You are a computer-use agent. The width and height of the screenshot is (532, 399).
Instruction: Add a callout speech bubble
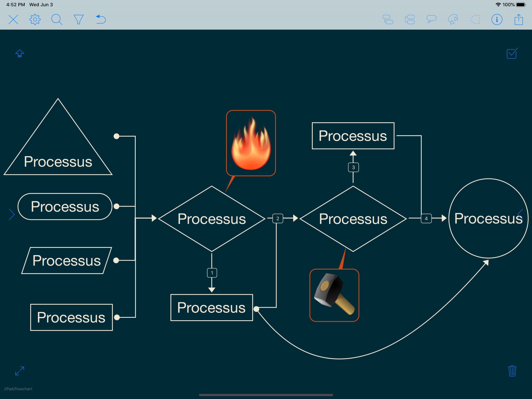pyautogui.click(x=432, y=19)
